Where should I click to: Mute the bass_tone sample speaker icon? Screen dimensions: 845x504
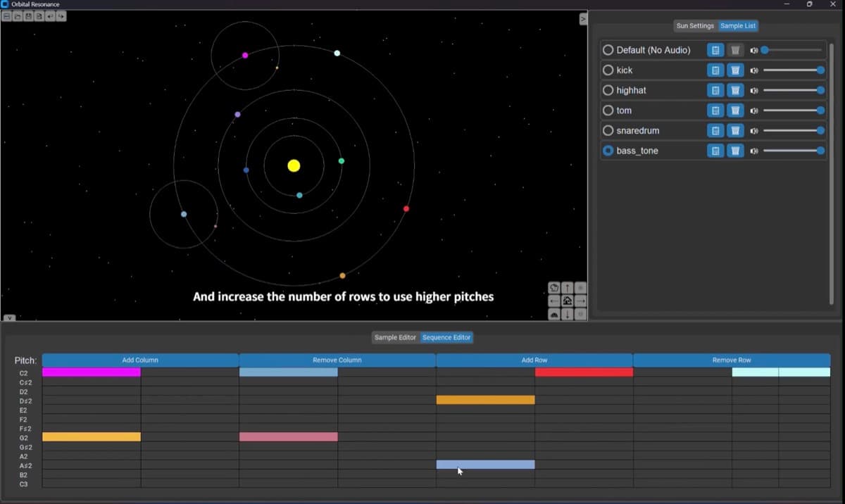754,151
